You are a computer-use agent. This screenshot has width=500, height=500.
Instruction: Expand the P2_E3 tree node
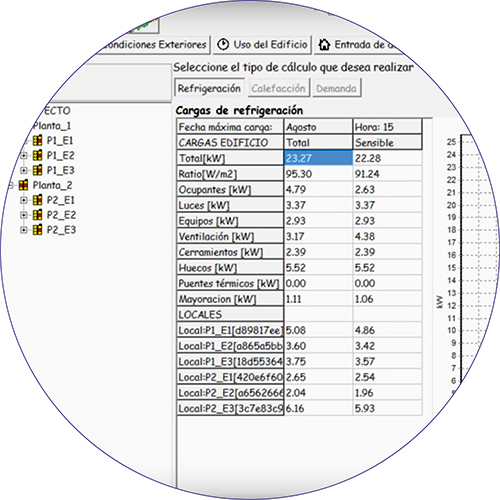click(x=24, y=230)
